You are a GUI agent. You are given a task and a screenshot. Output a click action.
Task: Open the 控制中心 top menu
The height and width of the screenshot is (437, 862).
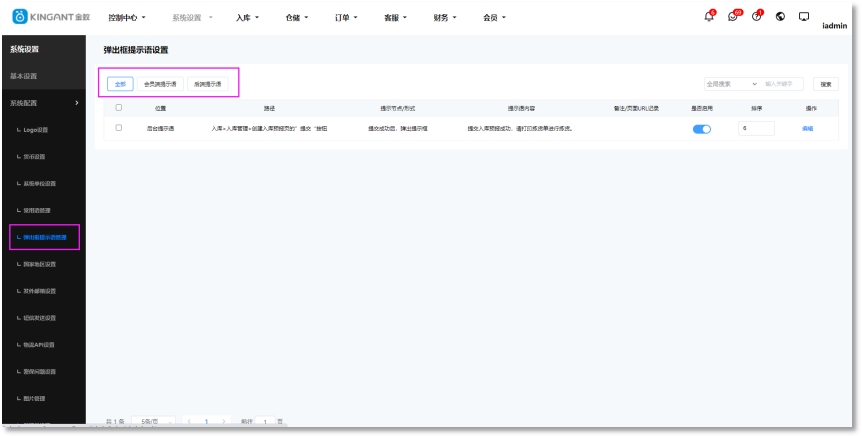point(127,18)
